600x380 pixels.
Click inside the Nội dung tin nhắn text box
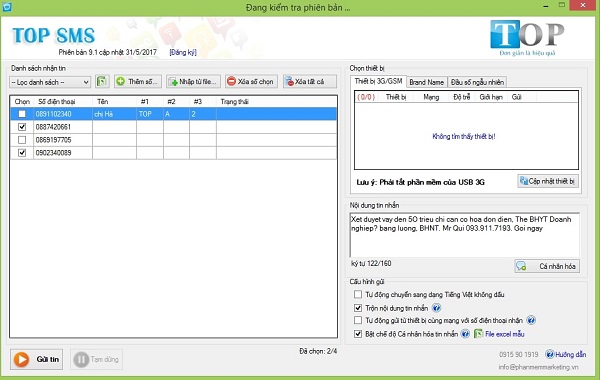(465, 235)
